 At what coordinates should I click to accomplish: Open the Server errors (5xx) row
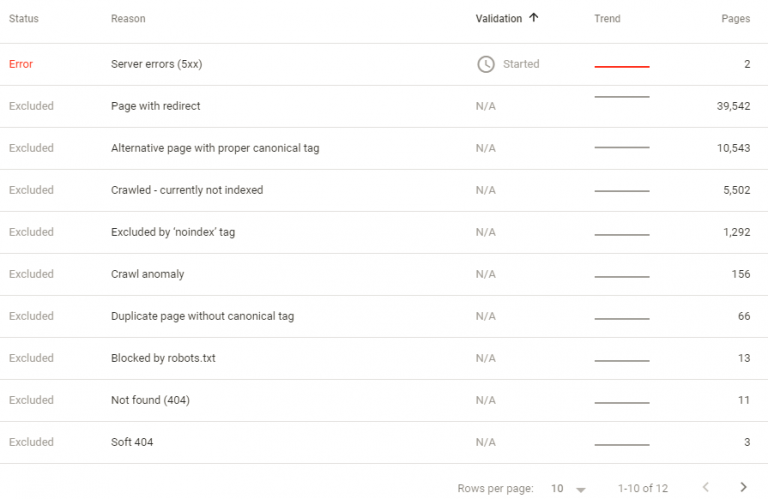tap(384, 64)
